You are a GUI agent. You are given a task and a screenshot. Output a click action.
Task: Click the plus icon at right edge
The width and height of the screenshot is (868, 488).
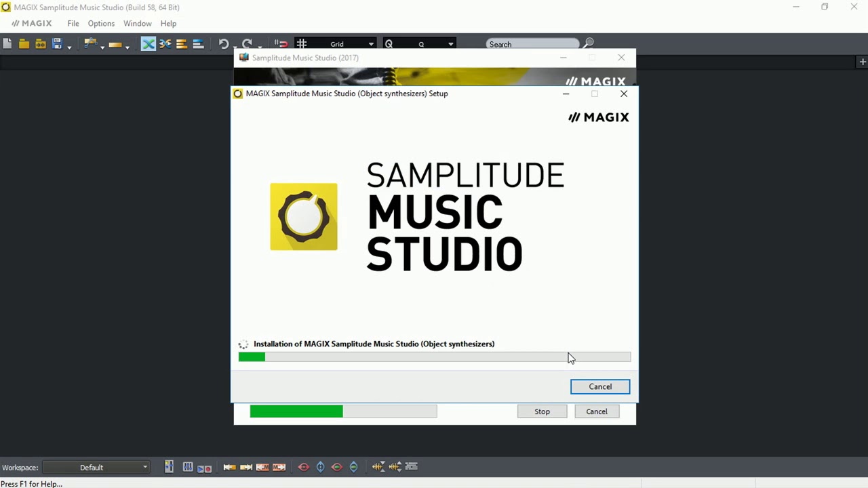[x=863, y=62]
